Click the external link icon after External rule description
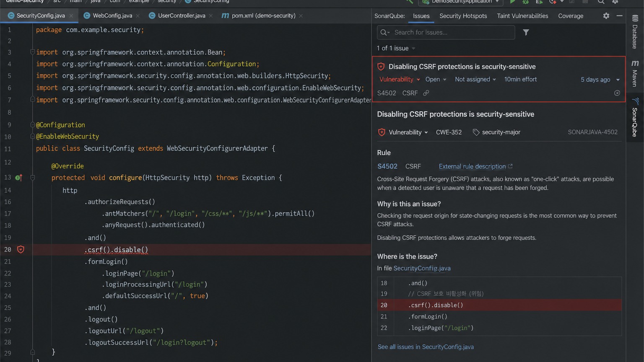 [510, 166]
